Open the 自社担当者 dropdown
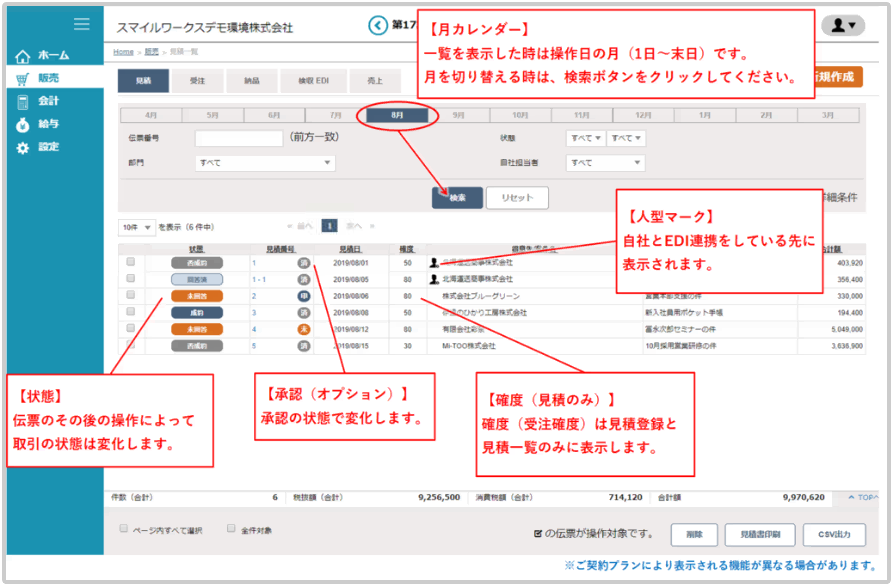 605,163
